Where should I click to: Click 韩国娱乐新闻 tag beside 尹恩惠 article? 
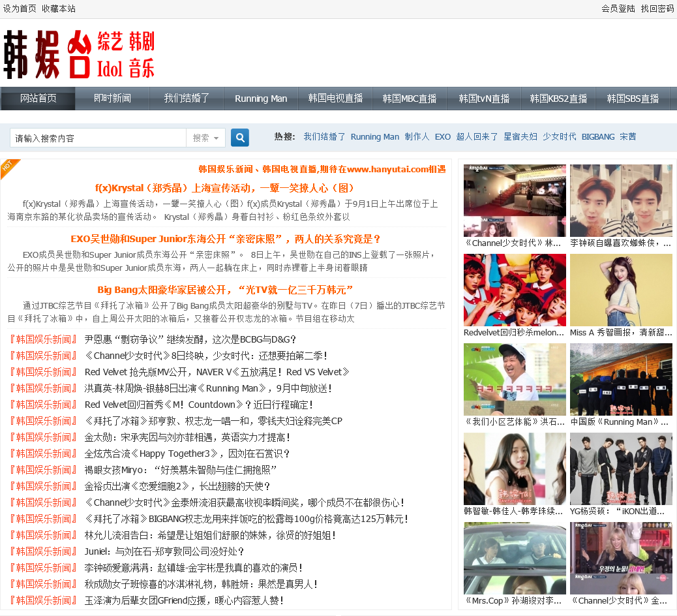43,339
